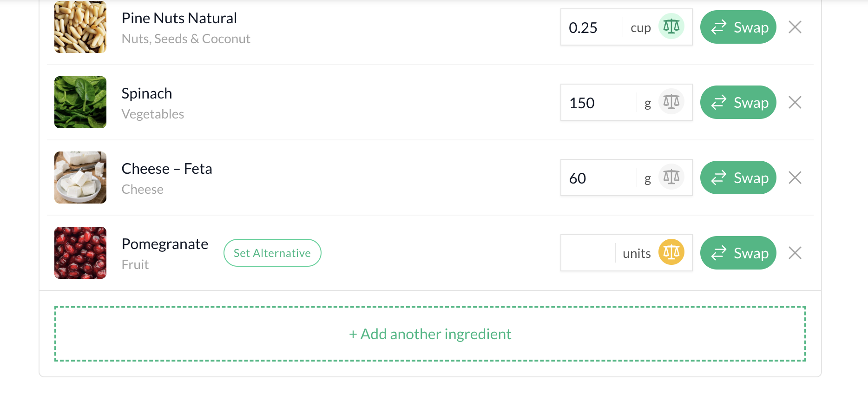Screen dimensions: 868x408
Task: Remove Pine Nuts Natural with the X
Action: (795, 27)
